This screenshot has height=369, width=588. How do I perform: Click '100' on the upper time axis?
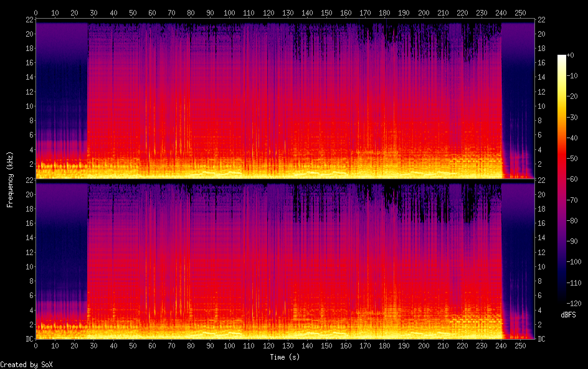point(229,12)
